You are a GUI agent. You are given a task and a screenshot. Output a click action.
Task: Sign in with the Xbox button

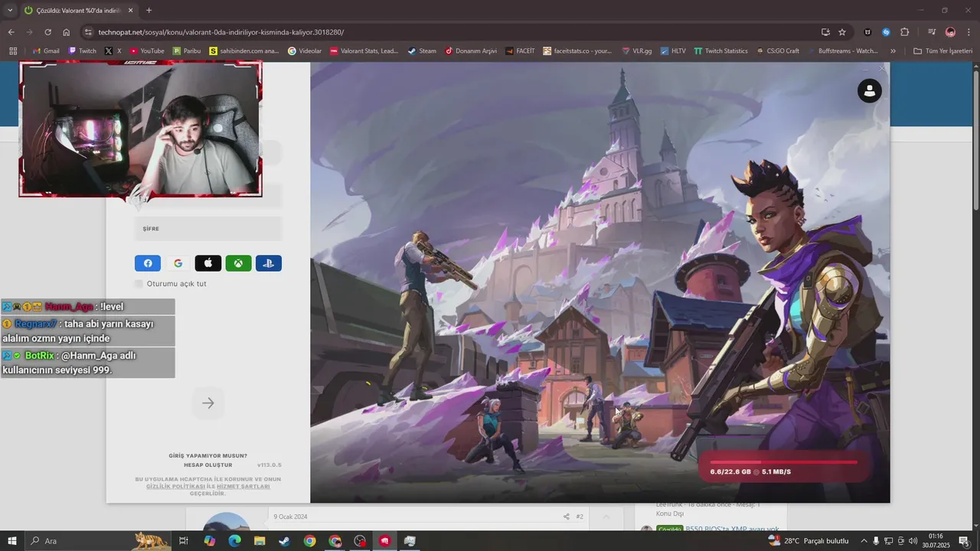239,263
